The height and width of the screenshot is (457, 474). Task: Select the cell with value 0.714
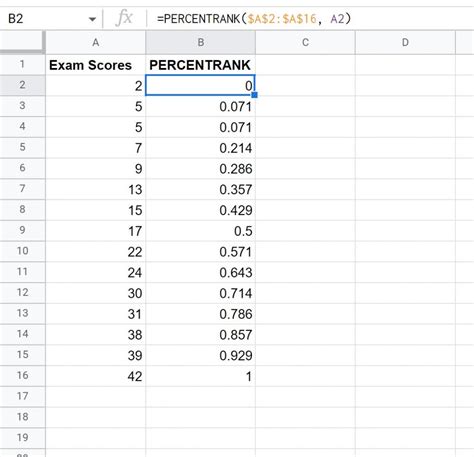tap(200, 293)
